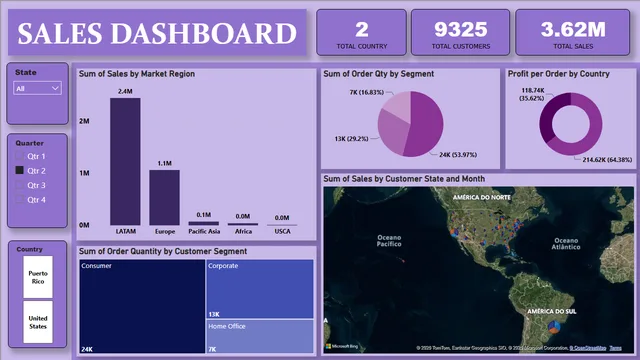The height and width of the screenshot is (360, 640).
Task: Open the Terms link on the map
Action: point(616,348)
